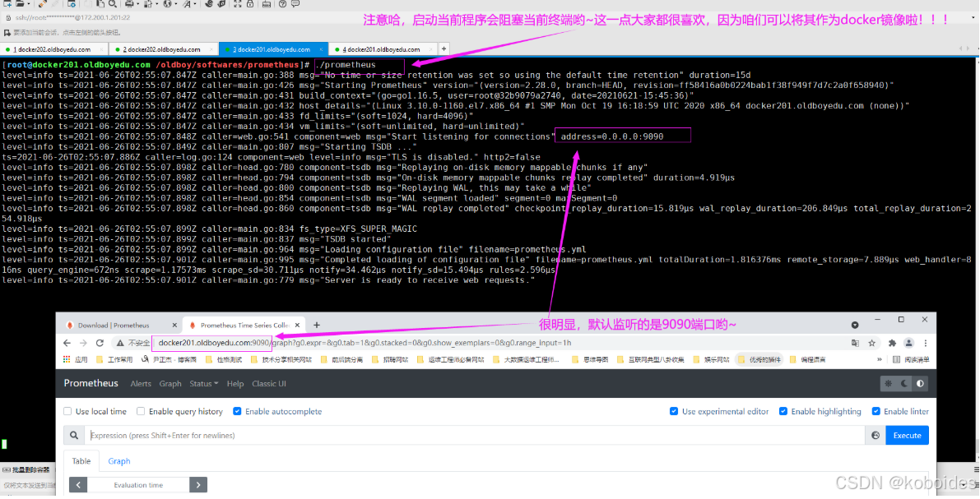Viewport: 980px width, 499px height.
Task: Open a new browser tab
Action: pos(316,325)
